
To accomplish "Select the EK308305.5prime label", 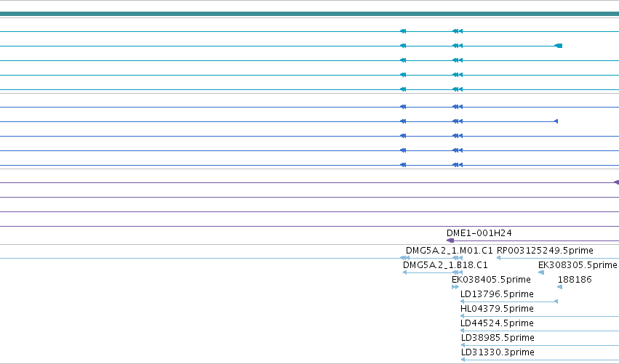I will pos(578,265).
